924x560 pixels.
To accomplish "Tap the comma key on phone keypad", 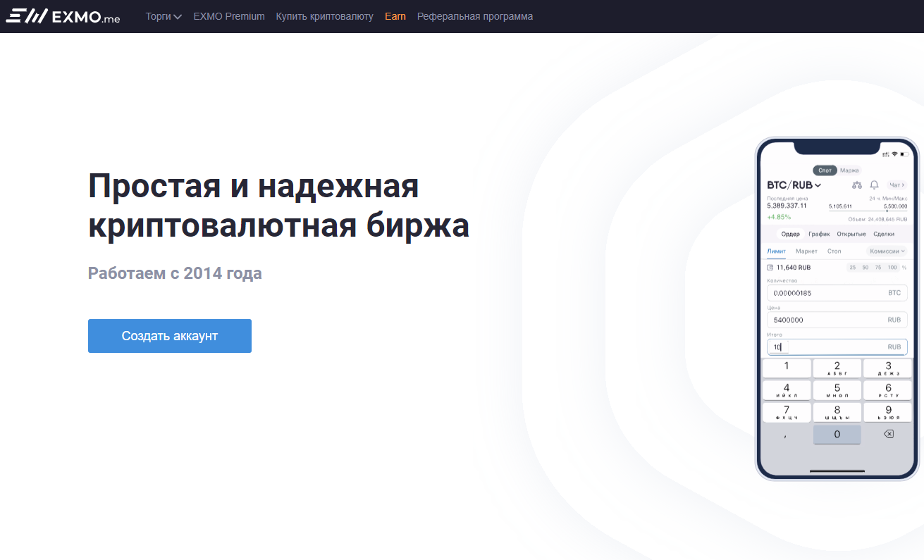I will coord(786,435).
